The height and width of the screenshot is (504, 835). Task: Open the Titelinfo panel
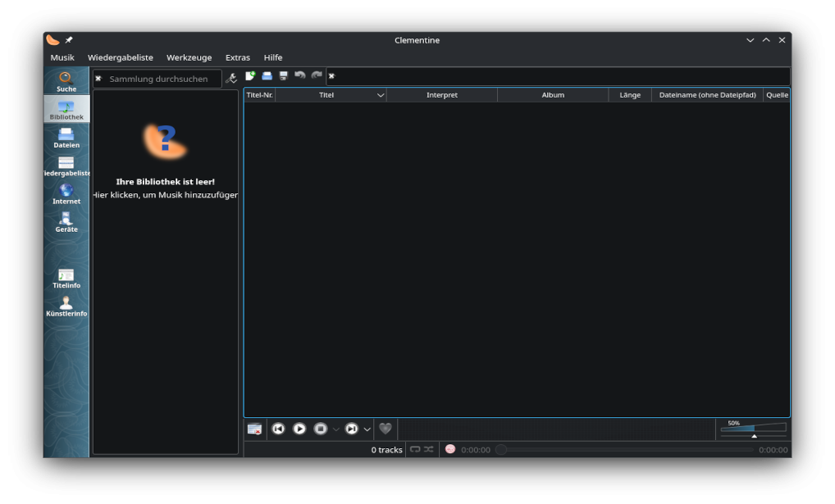pos(66,278)
